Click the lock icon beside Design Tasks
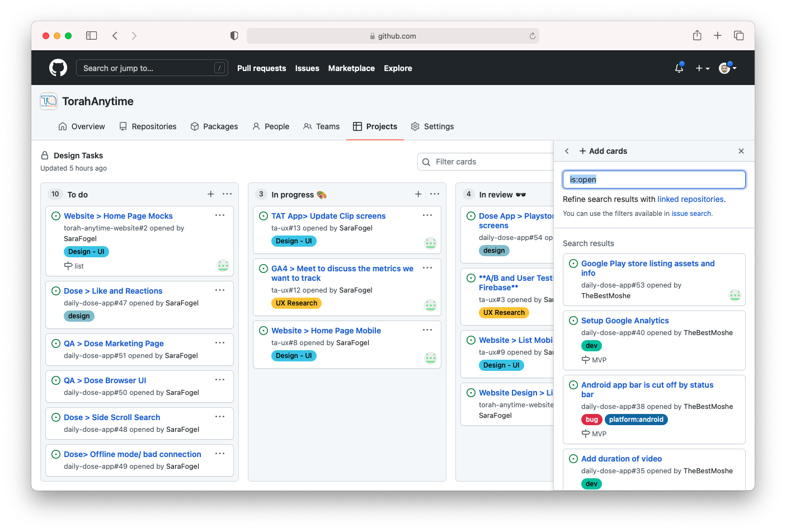The height and width of the screenshot is (532, 786). [45, 156]
